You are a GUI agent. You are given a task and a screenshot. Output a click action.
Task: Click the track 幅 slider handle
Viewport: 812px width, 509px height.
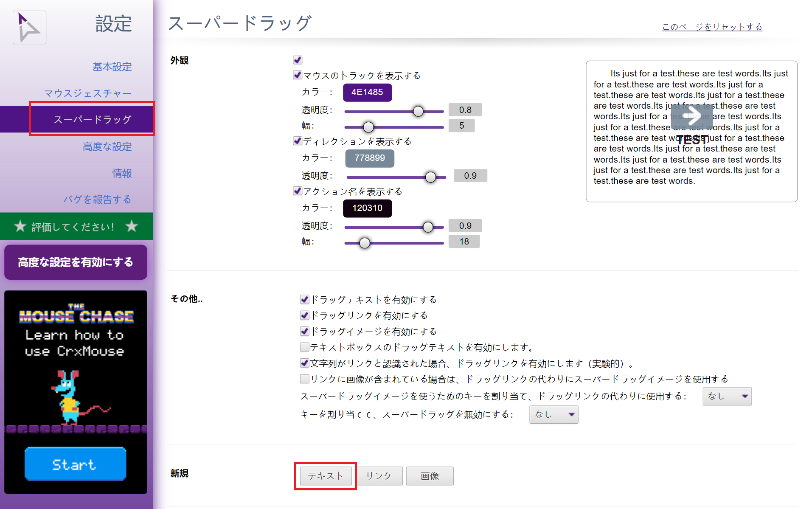[x=368, y=127]
